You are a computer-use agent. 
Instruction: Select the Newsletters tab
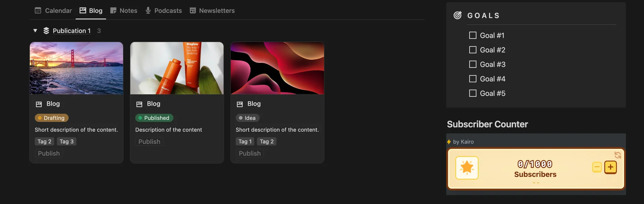pos(212,11)
